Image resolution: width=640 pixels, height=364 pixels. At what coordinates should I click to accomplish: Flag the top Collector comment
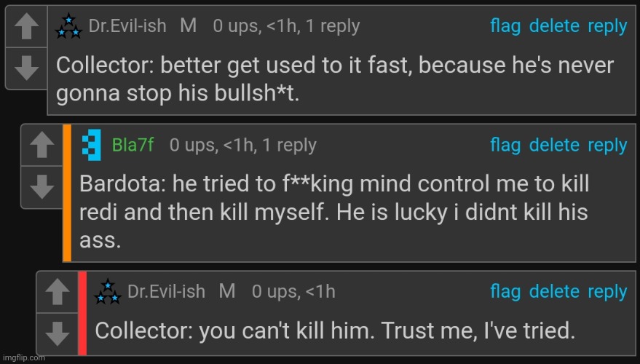(x=505, y=26)
